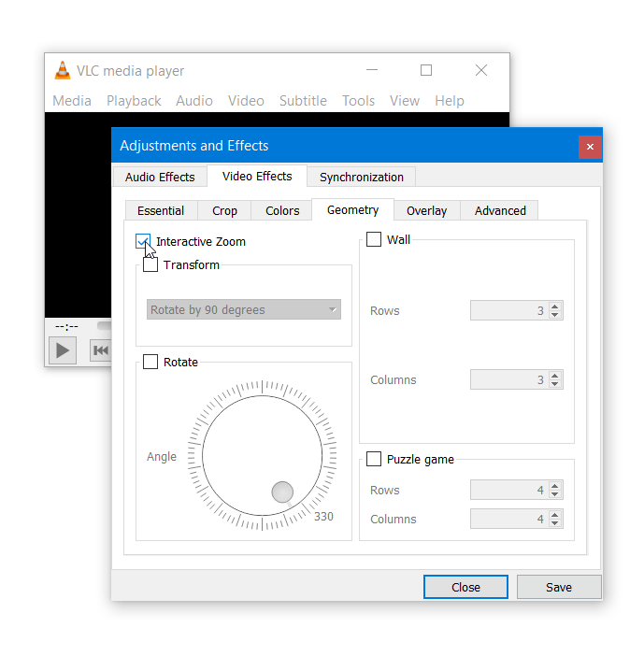This screenshot has width=644, height=656.
Task: Enable the Rotate checkbox
Action: tap(150, 362)
